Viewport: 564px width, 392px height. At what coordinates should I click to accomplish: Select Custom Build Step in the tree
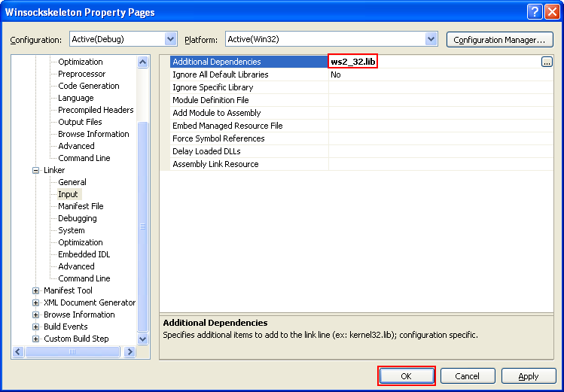tap(76, 339)
